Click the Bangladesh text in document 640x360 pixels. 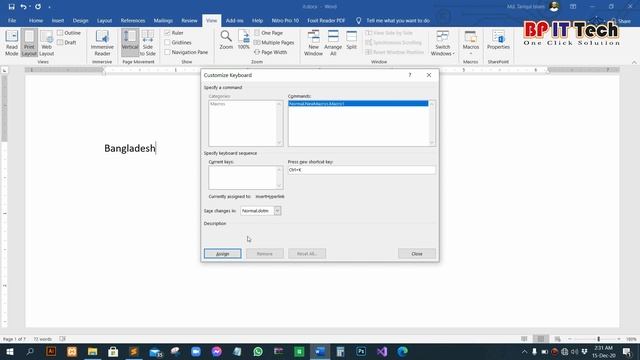coord(130,148)
